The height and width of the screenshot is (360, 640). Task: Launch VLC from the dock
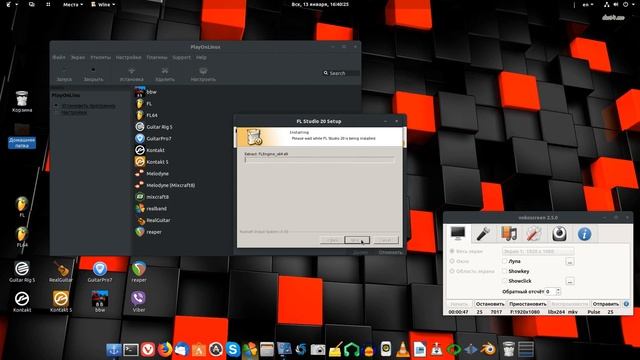coord(403,349)
